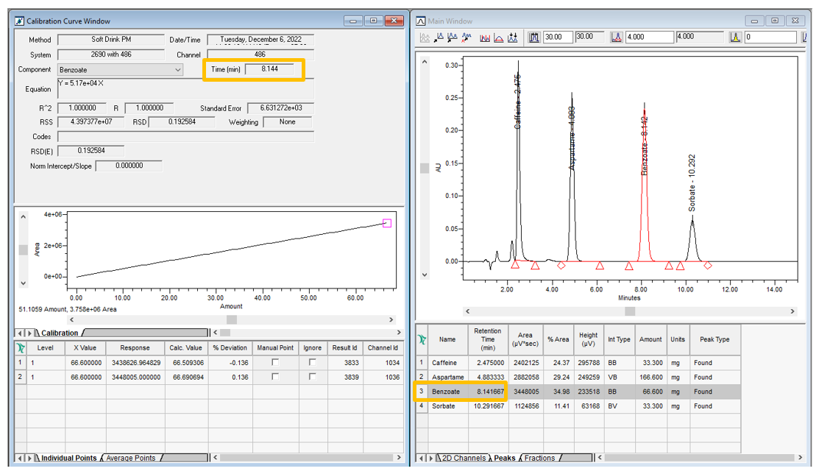Select the Sorbate name cell in the Peaks table
The width and height of the screenshot is (816, 474).
(x=448, y=406)
